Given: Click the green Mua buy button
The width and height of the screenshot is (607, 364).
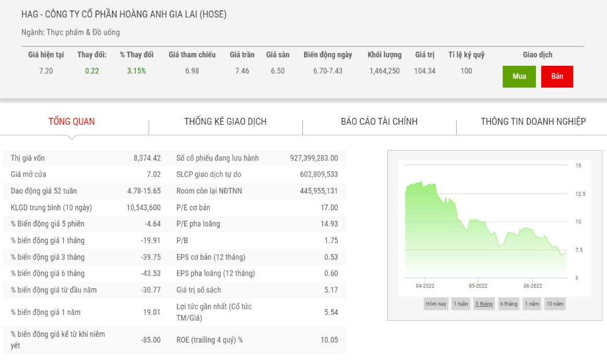Looking at the screenshot, I should pos(519,77).
